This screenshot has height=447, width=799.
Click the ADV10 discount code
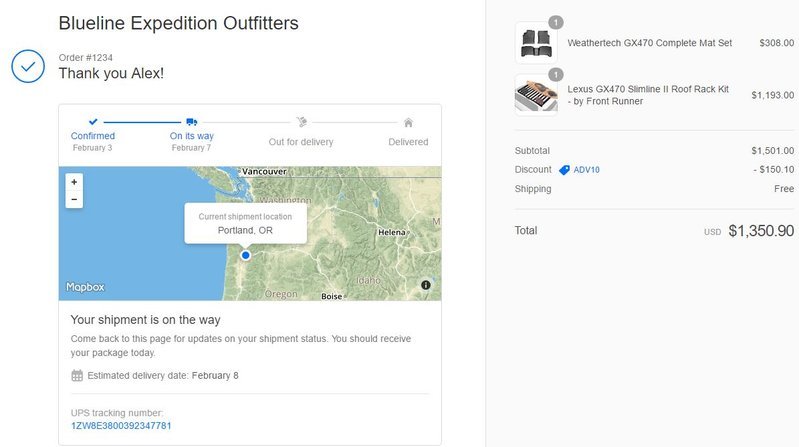pos(587,170)
